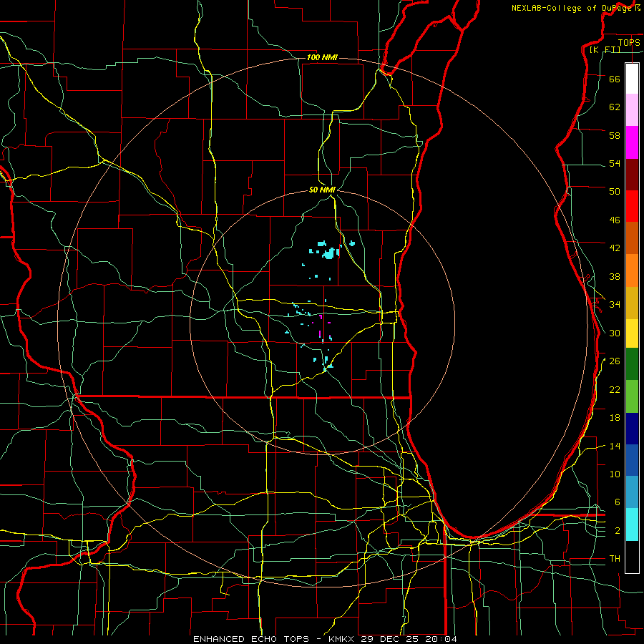
Task: Click the 'TOPS' legend heading
Action: pyautogui.click(x=629, y=42)
